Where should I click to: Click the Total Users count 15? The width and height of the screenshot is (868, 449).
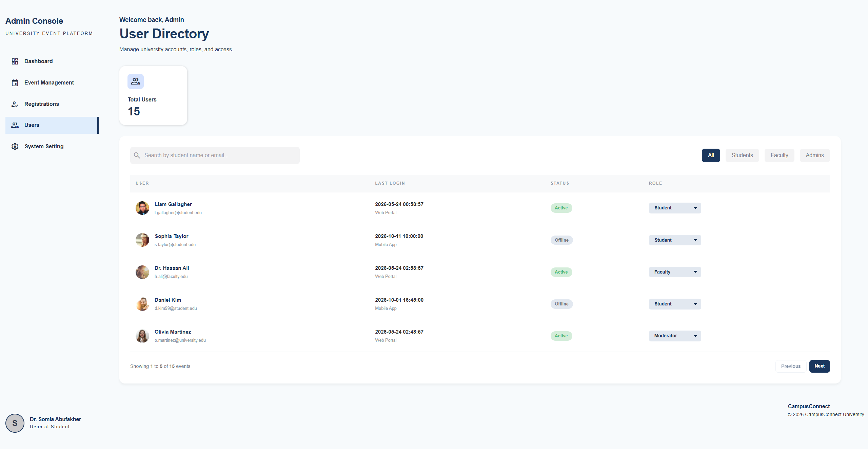tap(134, 111)
